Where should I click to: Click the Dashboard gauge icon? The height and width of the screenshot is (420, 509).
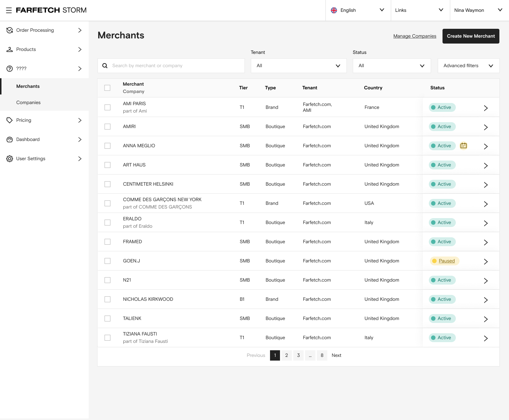pos(10,140)
